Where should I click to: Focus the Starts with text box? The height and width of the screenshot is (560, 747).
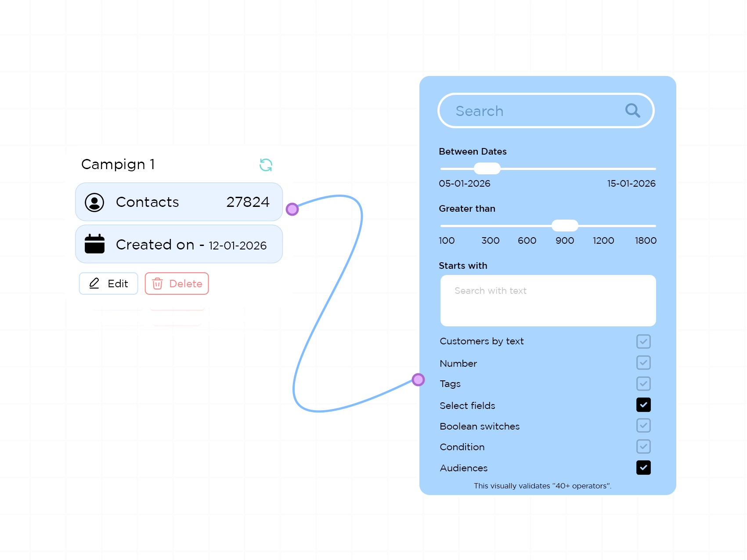pos(548,301)
